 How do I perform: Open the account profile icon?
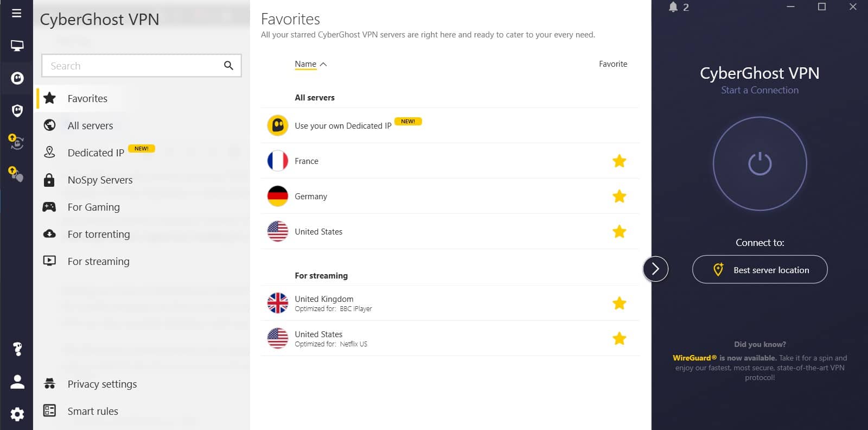click(17, 382)
